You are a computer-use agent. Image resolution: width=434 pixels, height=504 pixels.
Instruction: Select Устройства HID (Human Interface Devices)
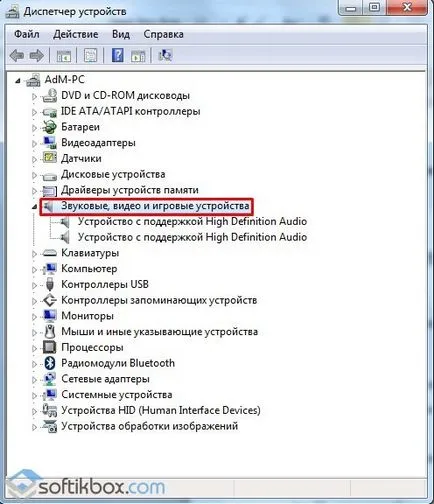(x=161, y=410)
